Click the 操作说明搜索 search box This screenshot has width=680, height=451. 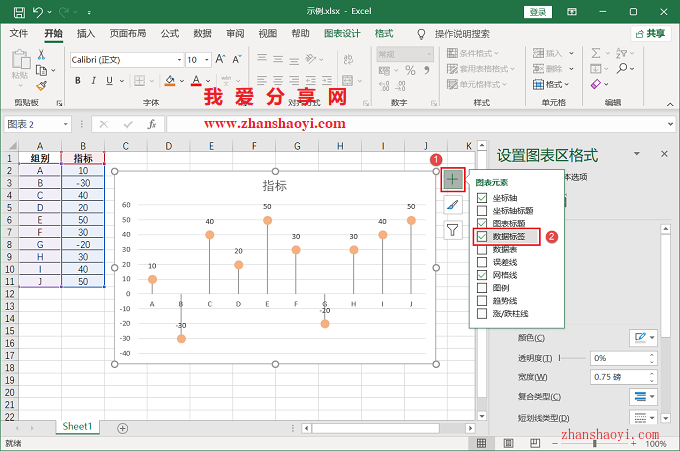(462, 34)
